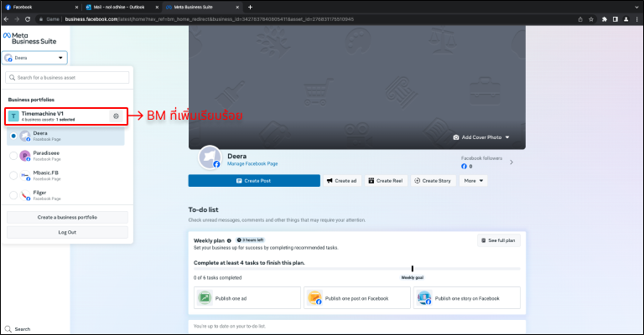Select the Deera radio button
The width and height of the screenshot is (644, 335).
click(13, 136)
